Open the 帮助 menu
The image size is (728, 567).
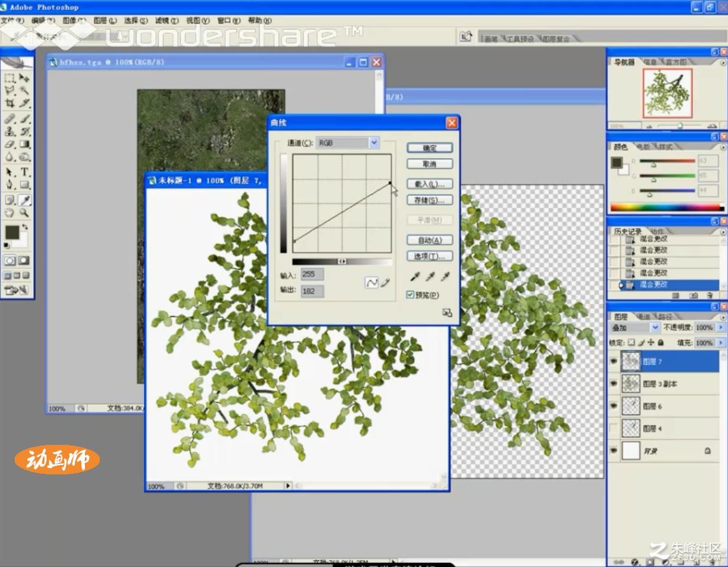click(x=260, y=21)
